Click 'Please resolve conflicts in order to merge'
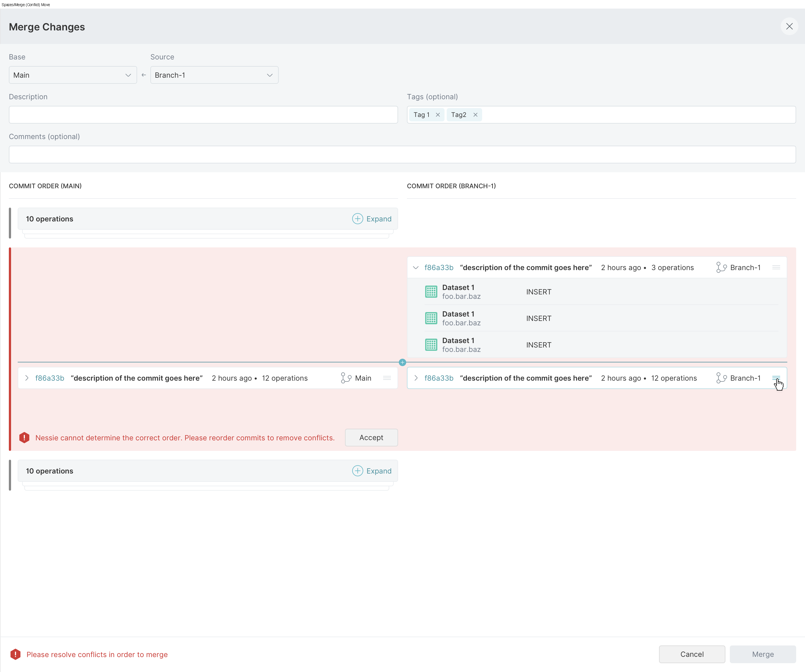805x672 pixels. 97,654
